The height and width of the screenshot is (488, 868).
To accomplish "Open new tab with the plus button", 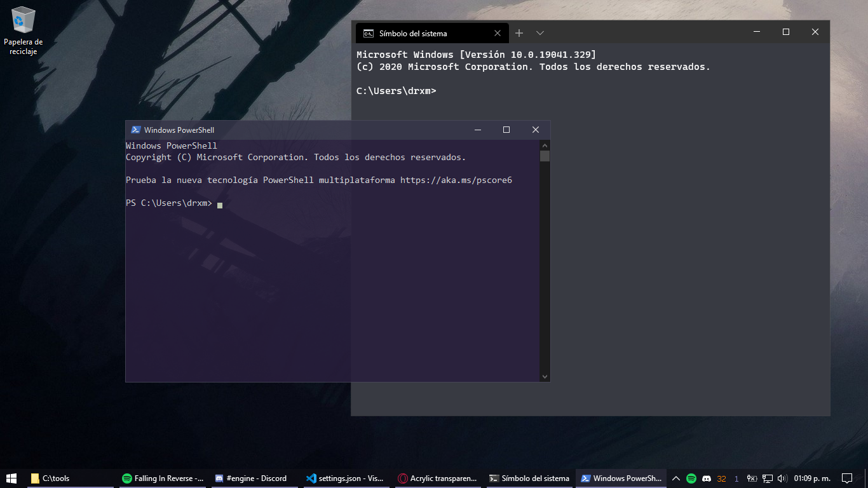I will [x=519, y=33].
